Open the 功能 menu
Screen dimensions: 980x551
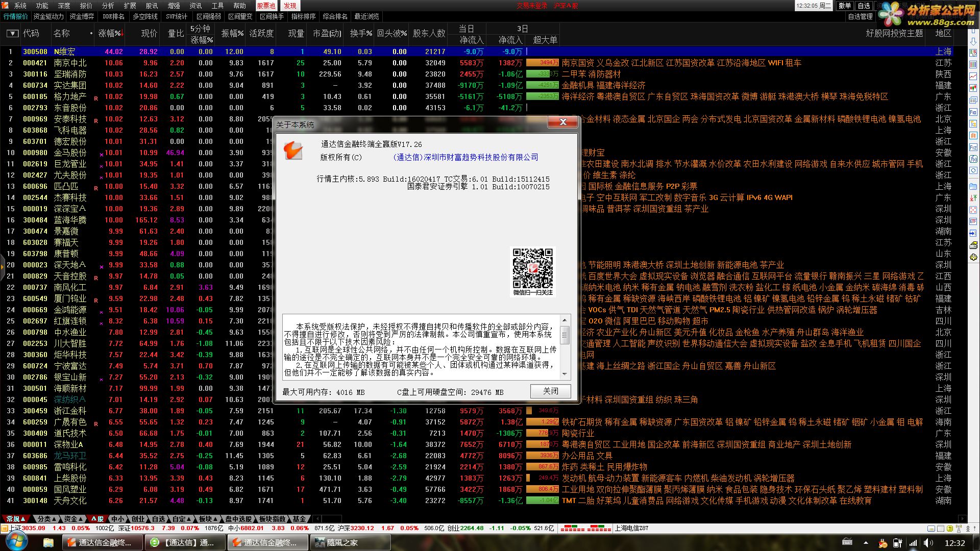tap(42, 6)
